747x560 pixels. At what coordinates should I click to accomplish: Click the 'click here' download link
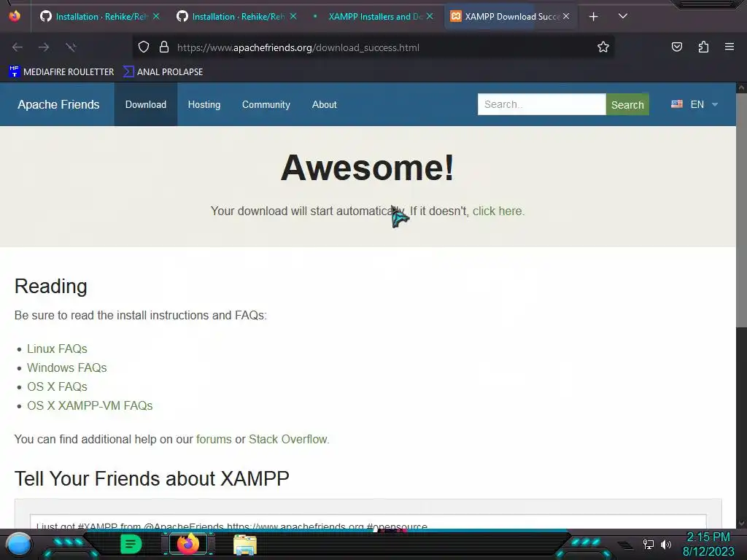pyautogui.click(x=497, y=211)
